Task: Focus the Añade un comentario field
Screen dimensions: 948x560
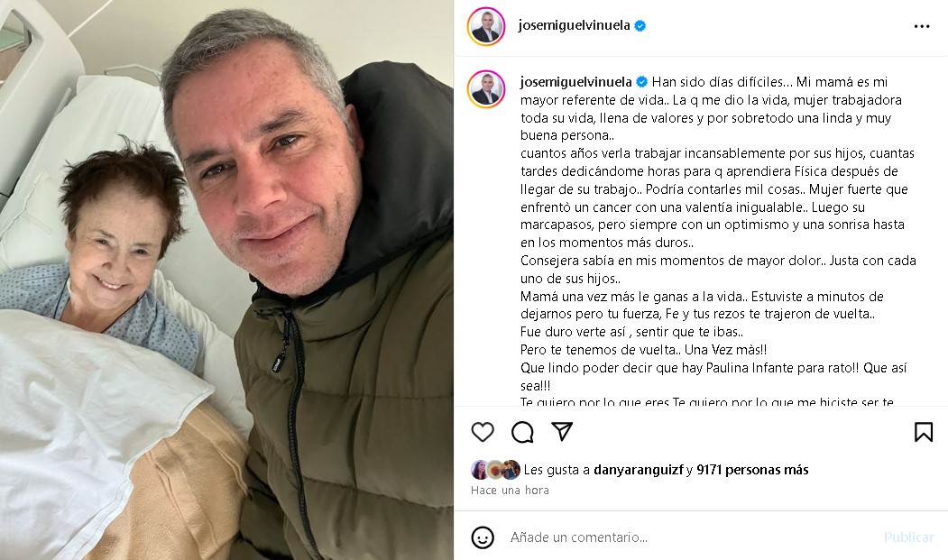Action: [x=689, y=537]
